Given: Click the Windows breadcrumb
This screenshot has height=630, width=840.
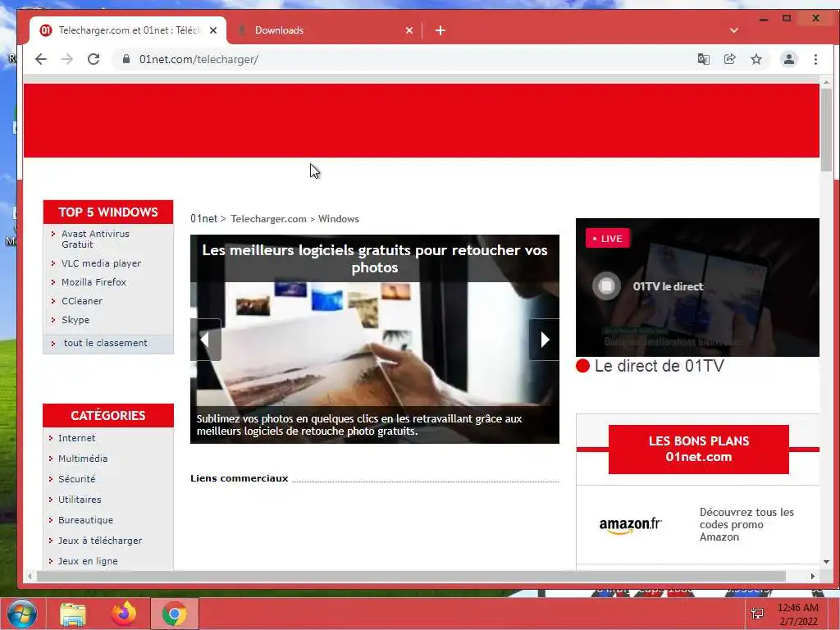Looking at the screenshot, I should 339,218.
